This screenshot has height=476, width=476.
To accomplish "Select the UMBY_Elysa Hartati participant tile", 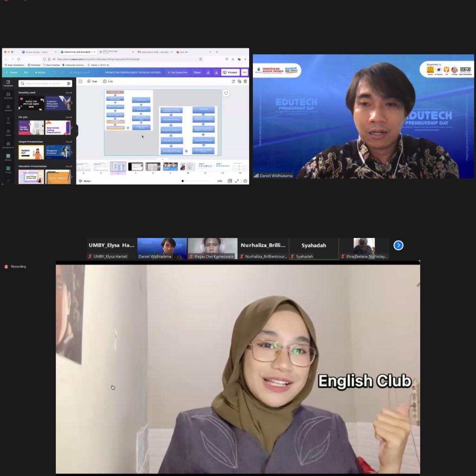I will pyautogui.click(x=112, y=249).
